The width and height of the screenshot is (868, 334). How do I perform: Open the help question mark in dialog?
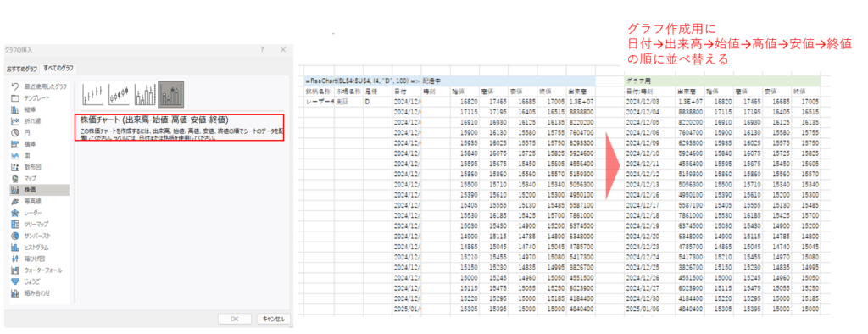click(263, 50)
